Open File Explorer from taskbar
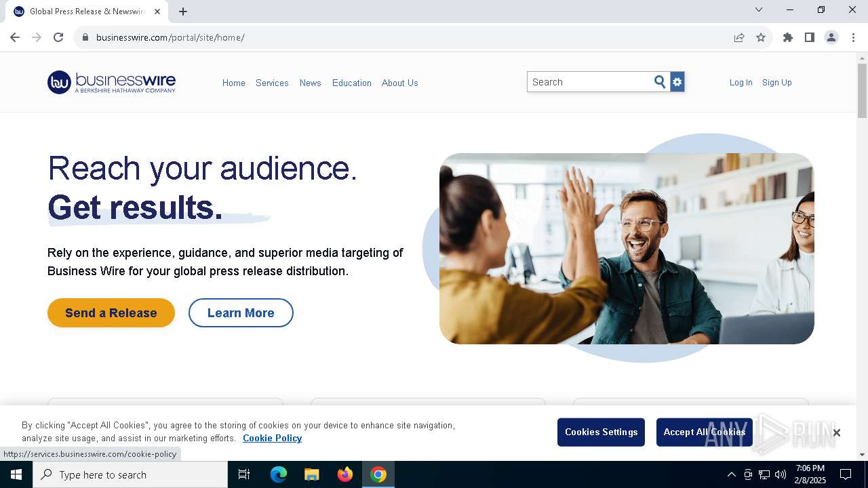The image size is (868, 488). [x=312, y=474]
